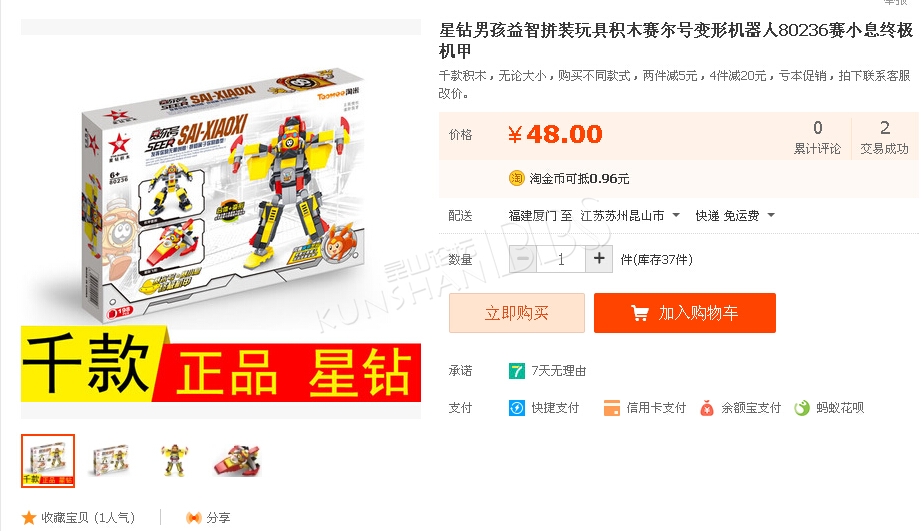Click the quantity input field

click(x=561, y=259)
